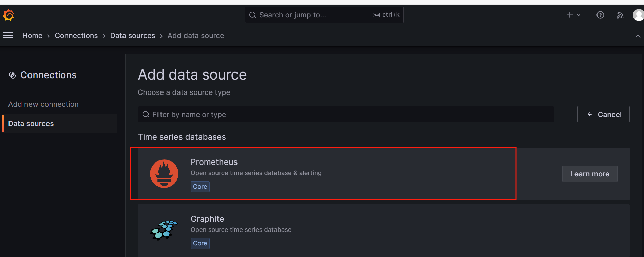
Task: Click the Graphite hexagon logo
Action: pos(164,230)
